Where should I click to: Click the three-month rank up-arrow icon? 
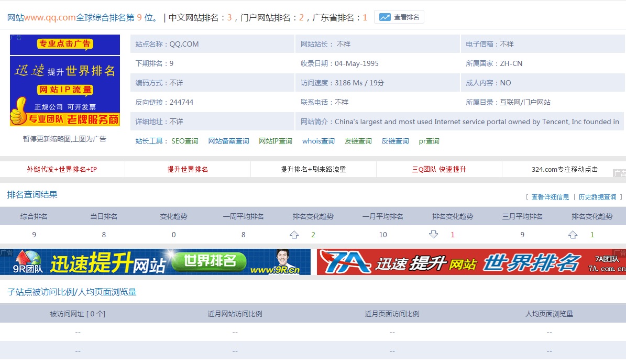click(x=573, y=235)
